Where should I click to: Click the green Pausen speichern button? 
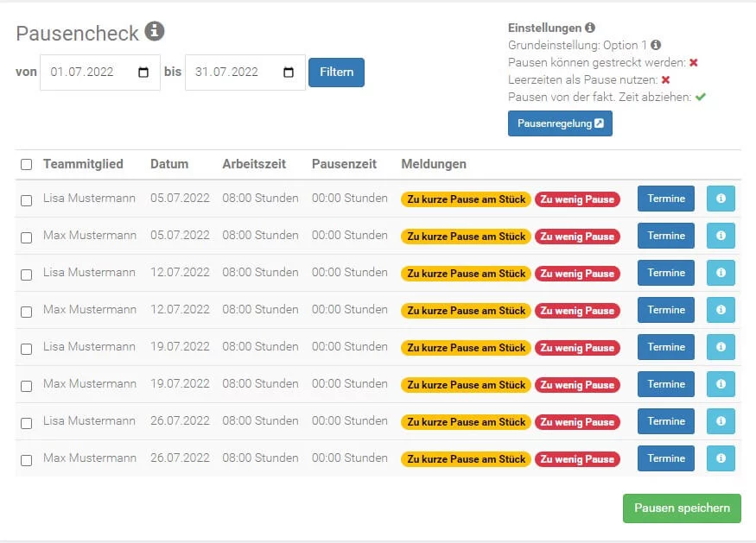[682, 508]
